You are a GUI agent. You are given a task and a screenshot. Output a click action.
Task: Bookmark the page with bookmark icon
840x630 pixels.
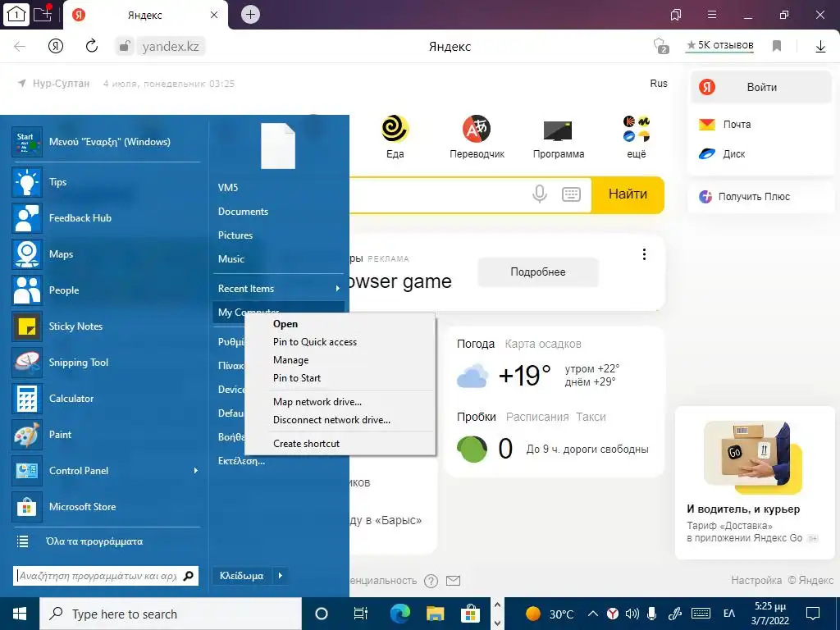coord(777,46)
